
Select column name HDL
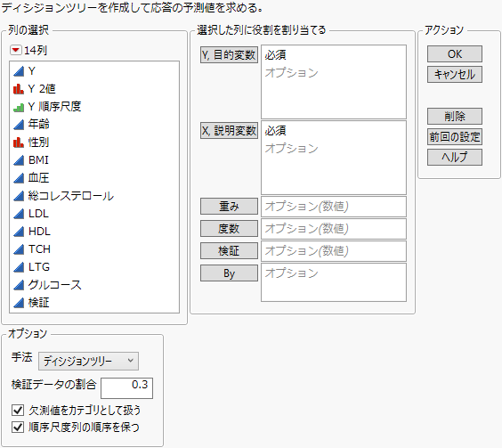[x=39, y=232]
